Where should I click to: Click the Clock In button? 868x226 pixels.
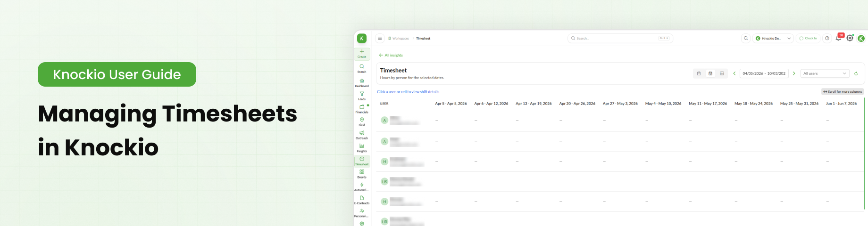[x=808, y=39]
